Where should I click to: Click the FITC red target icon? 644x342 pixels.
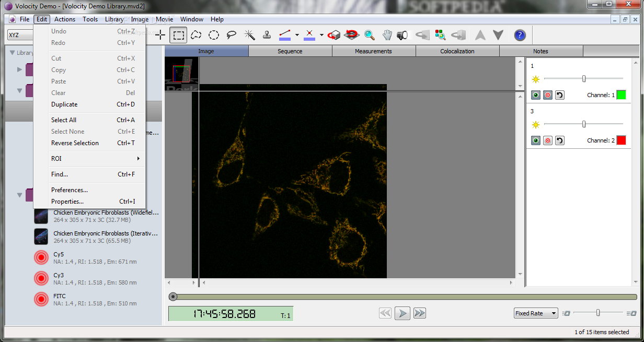[41, 299]
